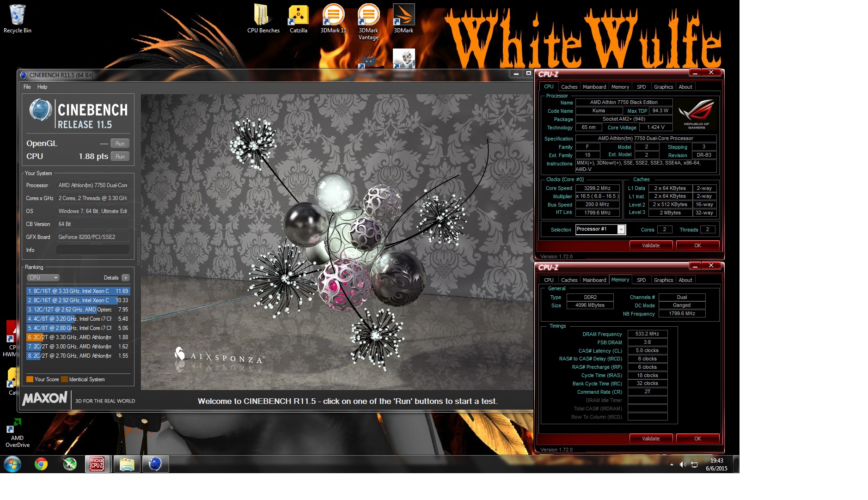This screenshot has height=500, width=868.
Task: Open the Recycle Bin desktop icon
Action: point(17,18)
